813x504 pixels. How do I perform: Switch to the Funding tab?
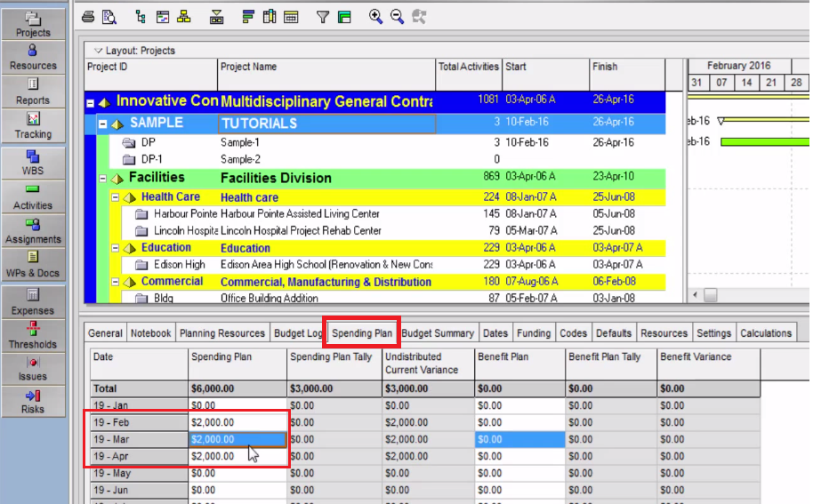534,333
